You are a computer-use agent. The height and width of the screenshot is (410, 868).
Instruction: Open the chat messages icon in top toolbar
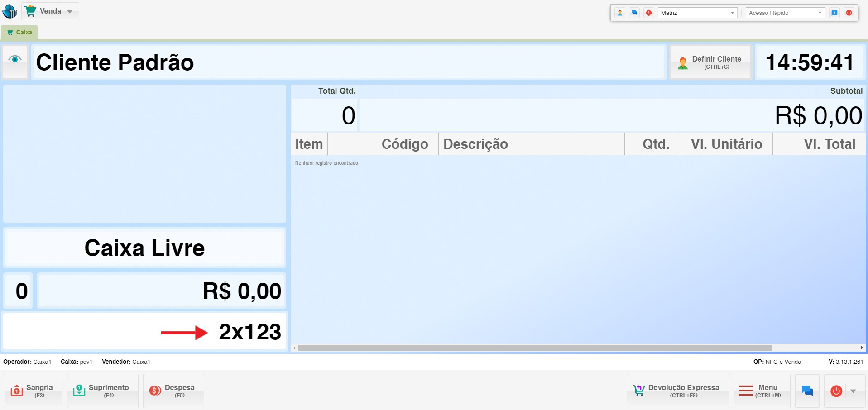[634, 13]
